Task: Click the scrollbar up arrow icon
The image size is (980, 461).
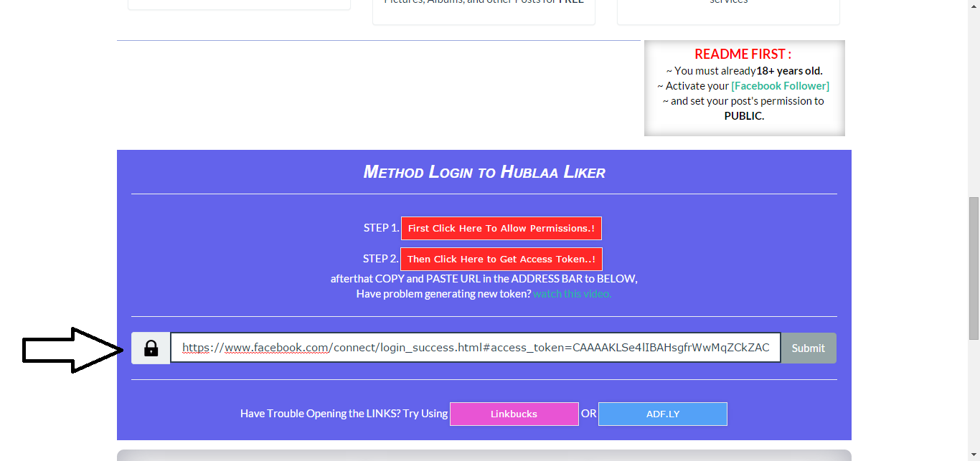Action: point(974,6)
